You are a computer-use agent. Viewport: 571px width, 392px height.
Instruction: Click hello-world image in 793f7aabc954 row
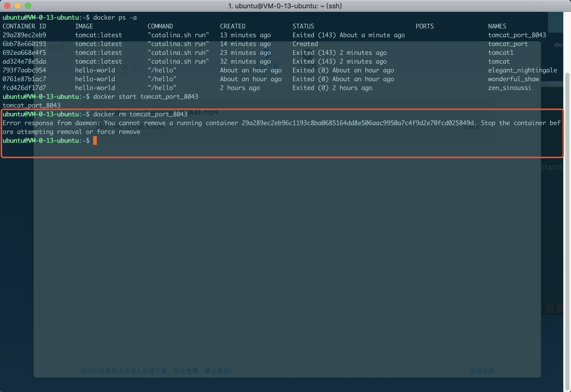(95, 70)
